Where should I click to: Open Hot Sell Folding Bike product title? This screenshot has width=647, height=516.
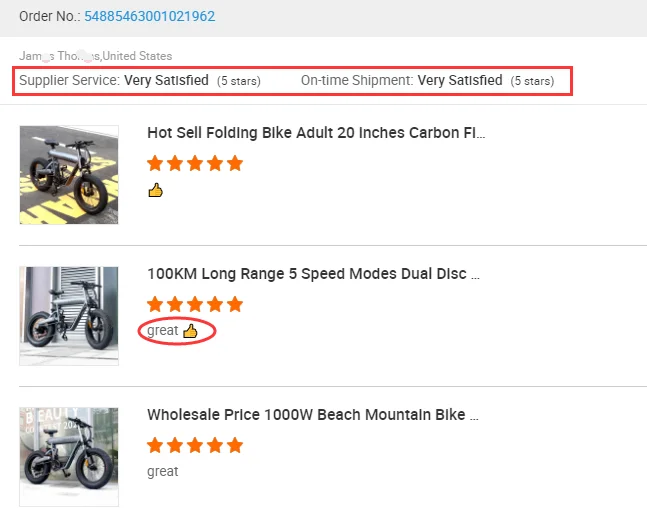tap(316, 133)
